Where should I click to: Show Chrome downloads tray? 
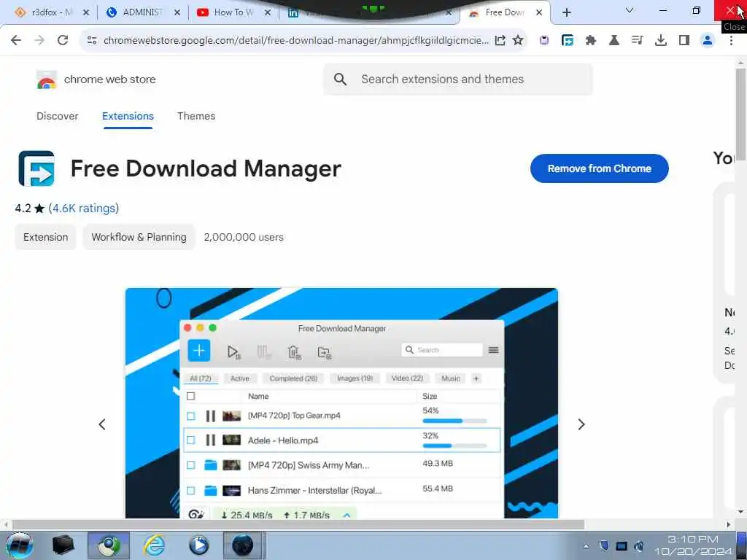pyautogui.click(x=661, y=41)
